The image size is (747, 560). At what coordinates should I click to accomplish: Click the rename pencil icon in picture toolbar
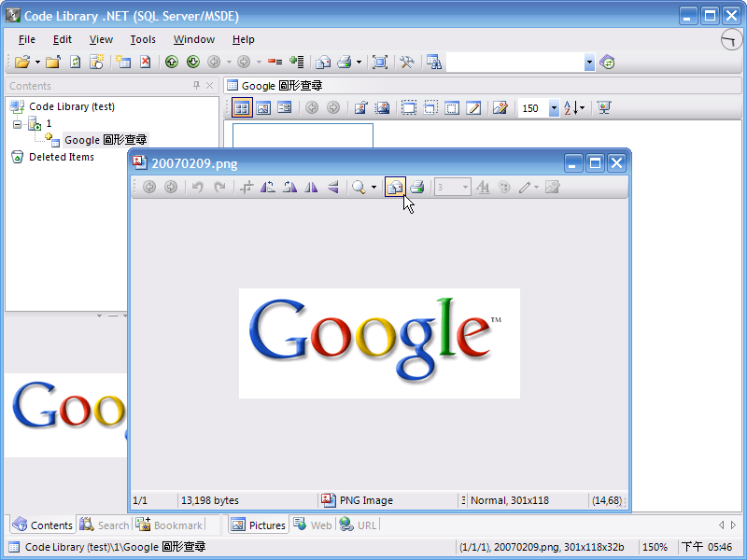point(473,108)
